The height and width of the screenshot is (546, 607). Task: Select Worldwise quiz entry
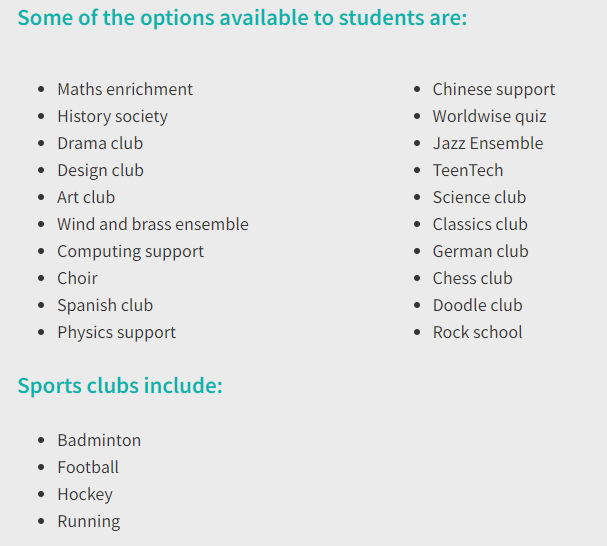490,117
